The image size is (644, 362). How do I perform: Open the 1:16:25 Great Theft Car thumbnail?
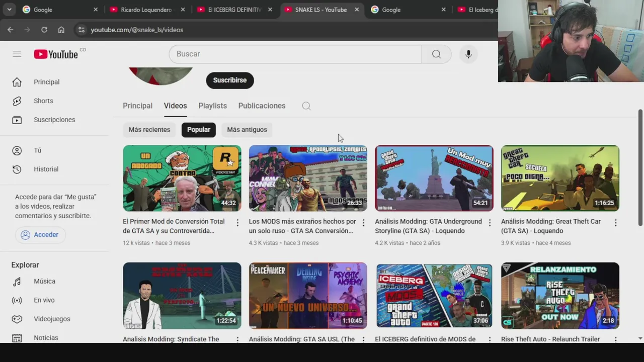pyautogui.click(x=560, y=178)
